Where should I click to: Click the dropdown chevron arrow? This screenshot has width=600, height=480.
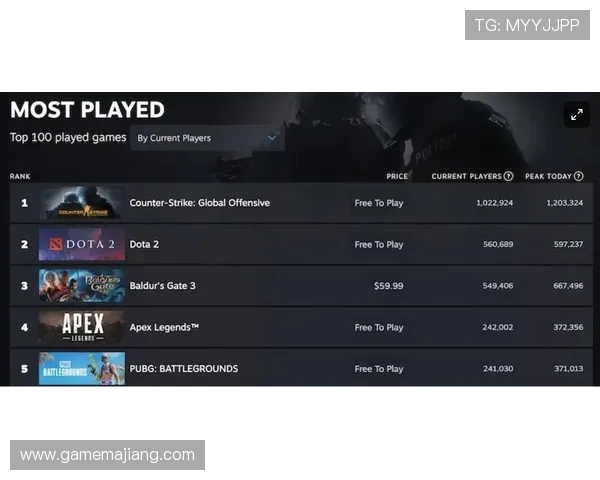coord(272,138)
